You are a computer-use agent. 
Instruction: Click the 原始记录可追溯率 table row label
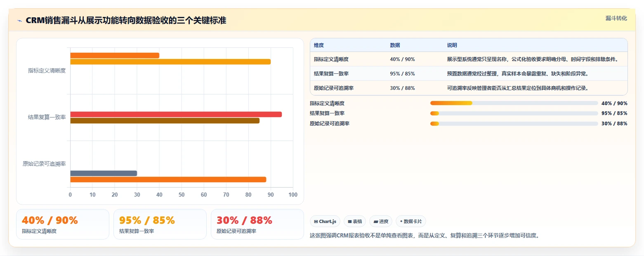(334, 88)
